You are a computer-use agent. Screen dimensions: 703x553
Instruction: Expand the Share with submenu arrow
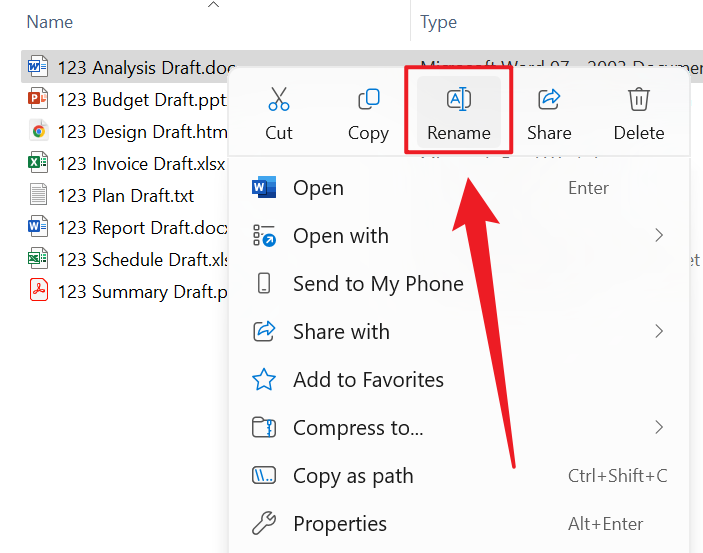click(x=659, y=332)
